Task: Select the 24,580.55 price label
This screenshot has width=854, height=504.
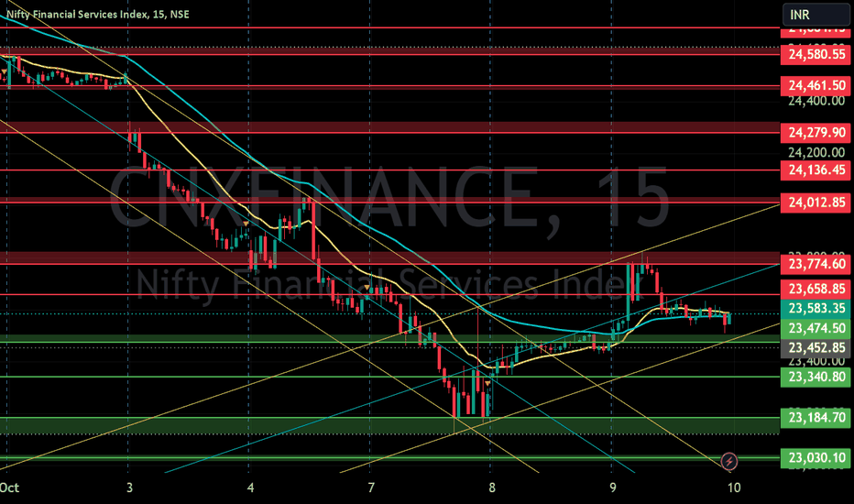Action: coord(816,54)
